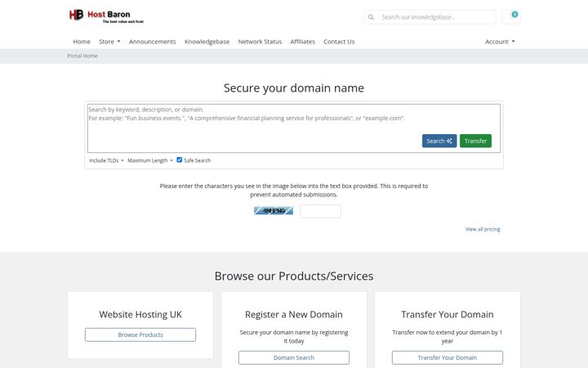Screen dimensions: 588x368
Task: Expand the Include TLDs dropdown
Action: [106, 160]
